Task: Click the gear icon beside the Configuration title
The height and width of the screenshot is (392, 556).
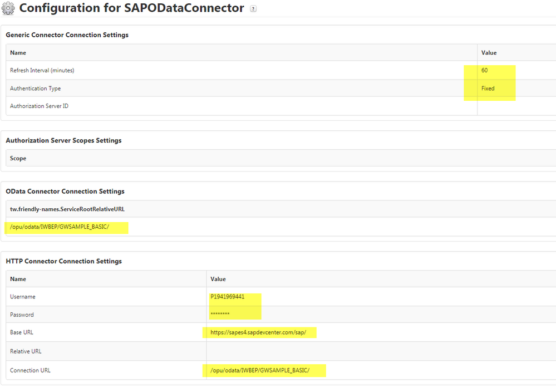Action: coord(8,8)
